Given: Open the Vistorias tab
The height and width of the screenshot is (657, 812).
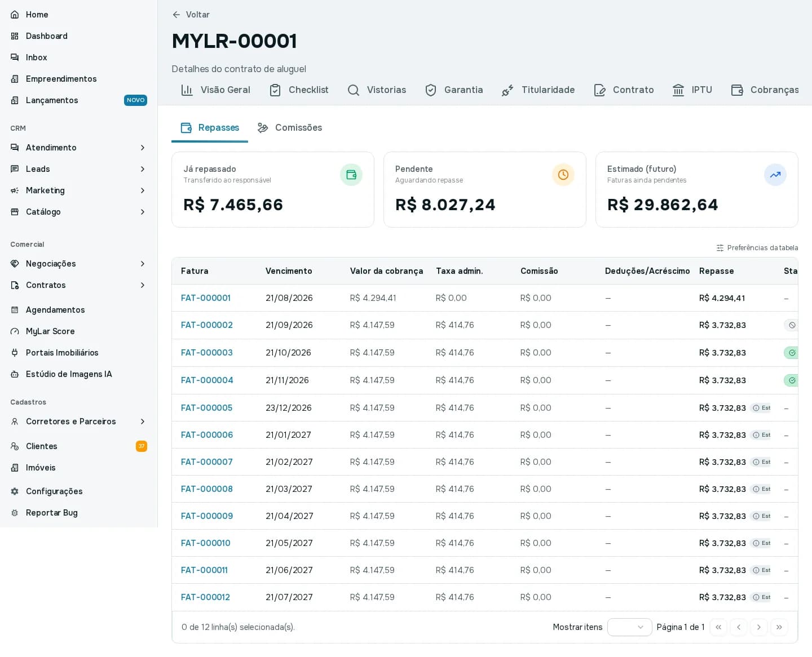Looking at the screenshot, I should tap(377, 90).
